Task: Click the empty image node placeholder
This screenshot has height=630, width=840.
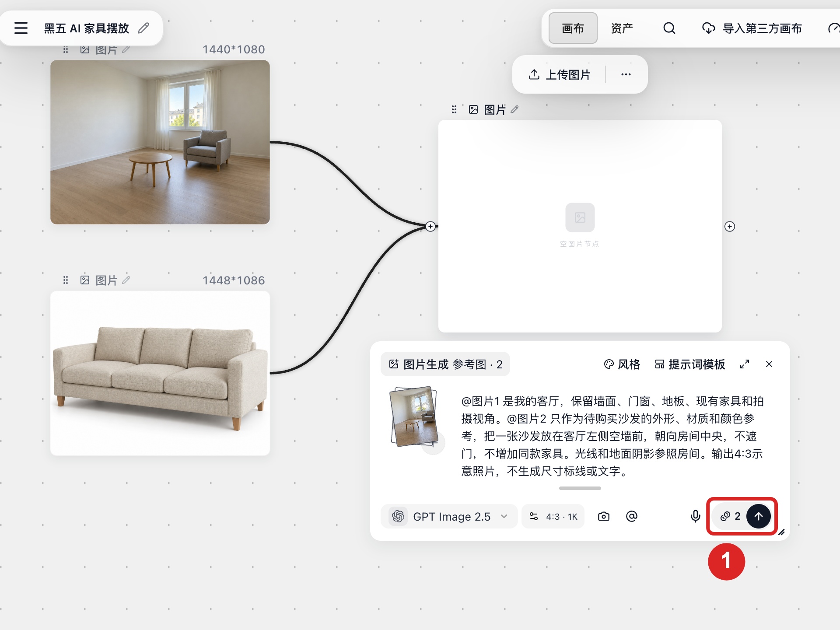Action: [x=580, y=226]
